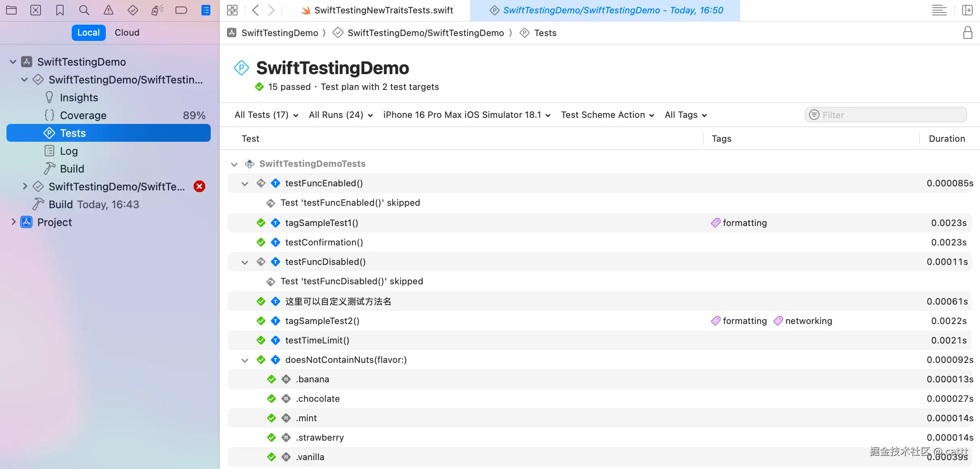Viewport: 980px width, 469px height.
Task: Select the testConfirmation() test row
Action: click(x=600, y=242)
